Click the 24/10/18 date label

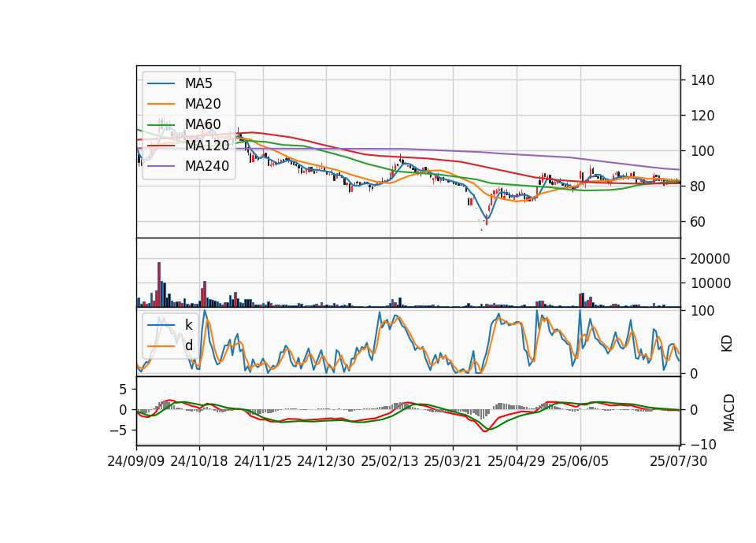[199, 461]
